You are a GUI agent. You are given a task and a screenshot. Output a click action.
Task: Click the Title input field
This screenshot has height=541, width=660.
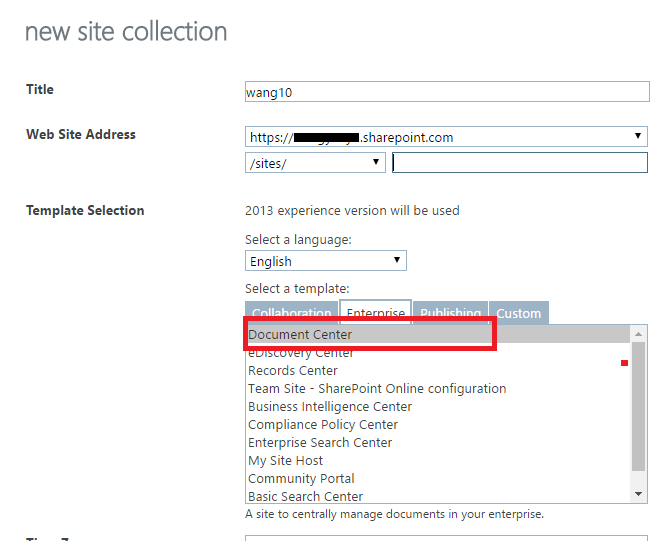point(447,92)
